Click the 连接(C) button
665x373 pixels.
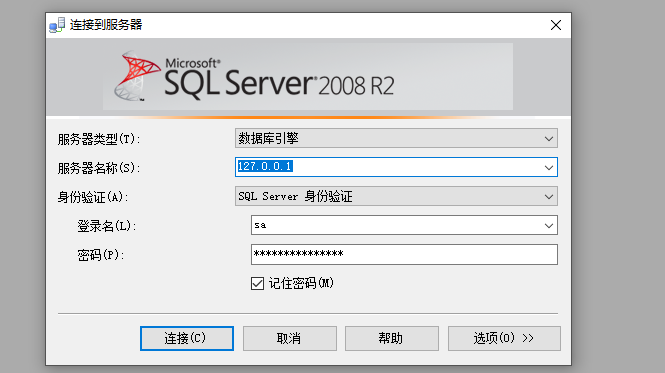coord(187,338)
